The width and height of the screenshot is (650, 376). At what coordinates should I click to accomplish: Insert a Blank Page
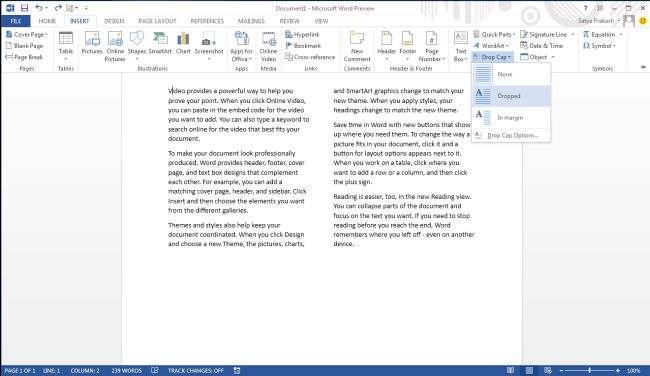24,46
